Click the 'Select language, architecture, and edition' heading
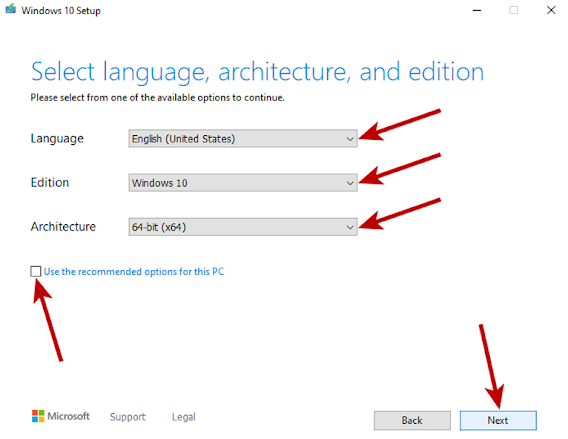568x439 pixels. coord(257,72)
